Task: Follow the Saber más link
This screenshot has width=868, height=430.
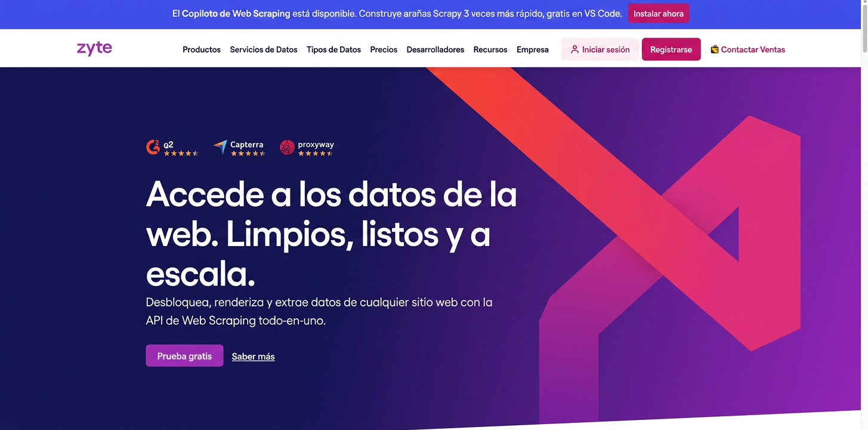Action: (x=253, y=357)
